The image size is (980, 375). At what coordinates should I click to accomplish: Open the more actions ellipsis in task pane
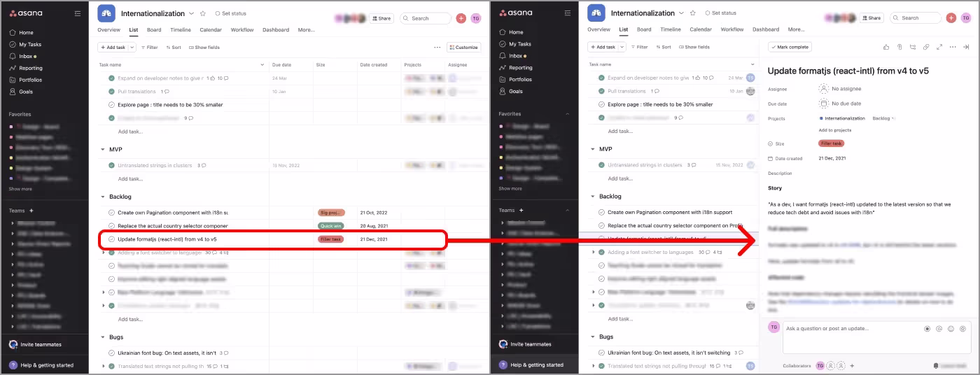click(953, 47)
